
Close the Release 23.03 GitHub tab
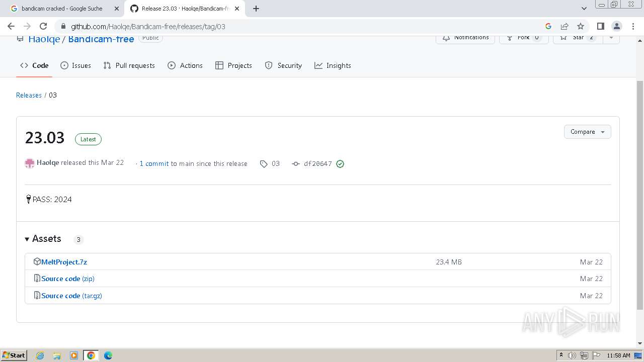coord(237,9)
